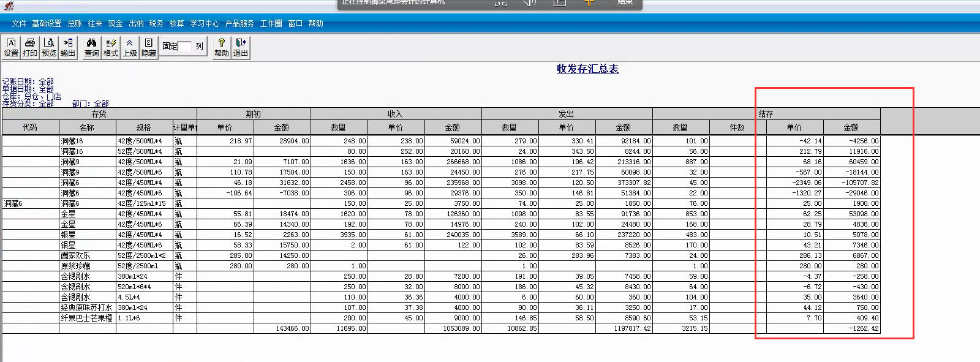Screen dimensions: 980x362
Task: Select the 存货 group header
Action: [x=99, y=114]
